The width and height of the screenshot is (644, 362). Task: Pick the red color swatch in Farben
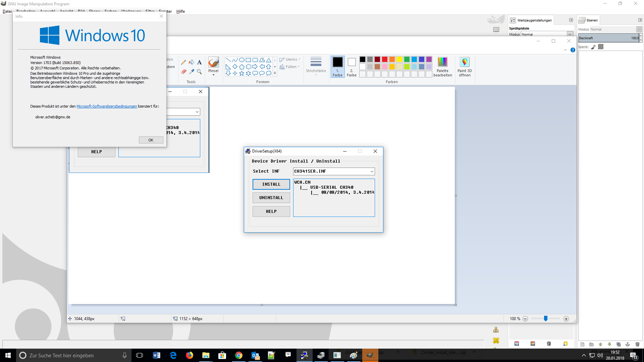pos(385,59)
